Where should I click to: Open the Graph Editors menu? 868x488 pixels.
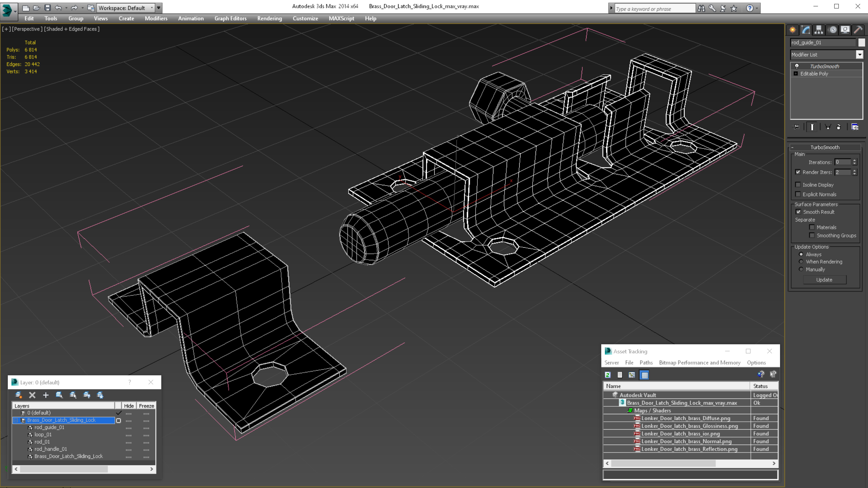(x=231, y=18)
